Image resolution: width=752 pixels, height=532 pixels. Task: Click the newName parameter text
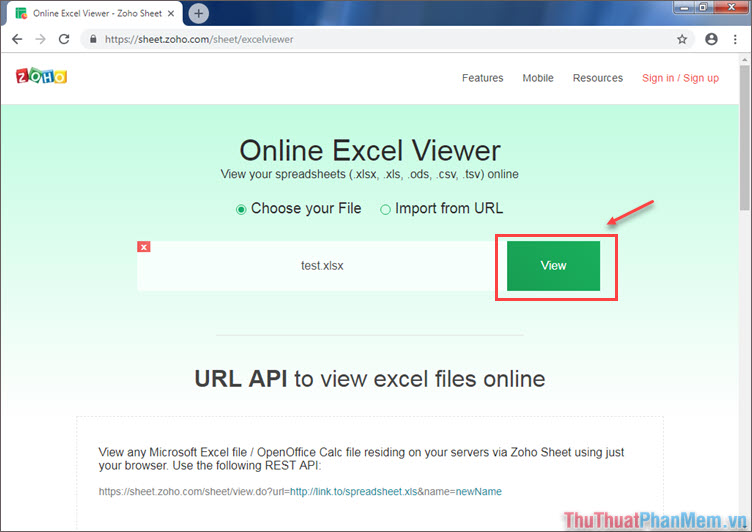479,492
